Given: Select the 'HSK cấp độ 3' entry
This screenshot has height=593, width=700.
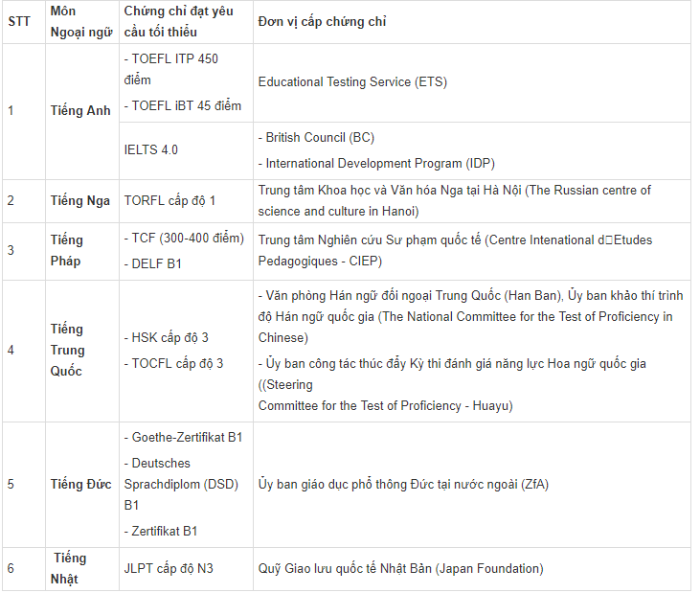Looking at the screenshot, I should click(x=166, y=337).
